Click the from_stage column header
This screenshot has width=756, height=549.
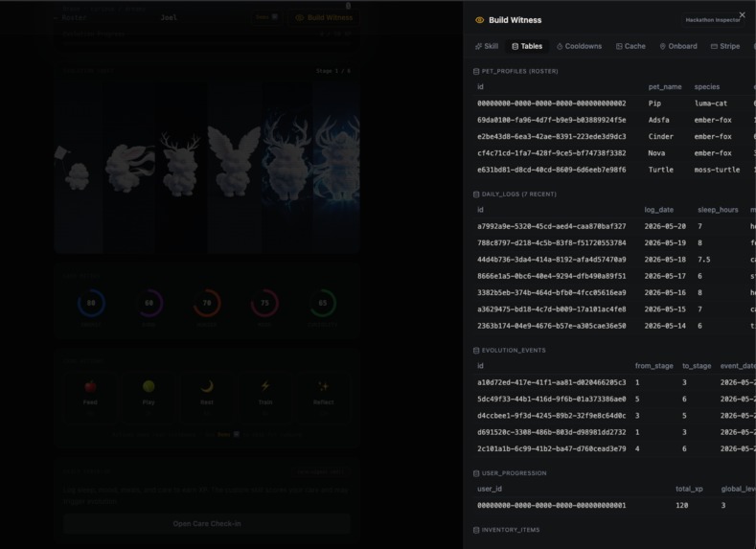click(653, 366)
